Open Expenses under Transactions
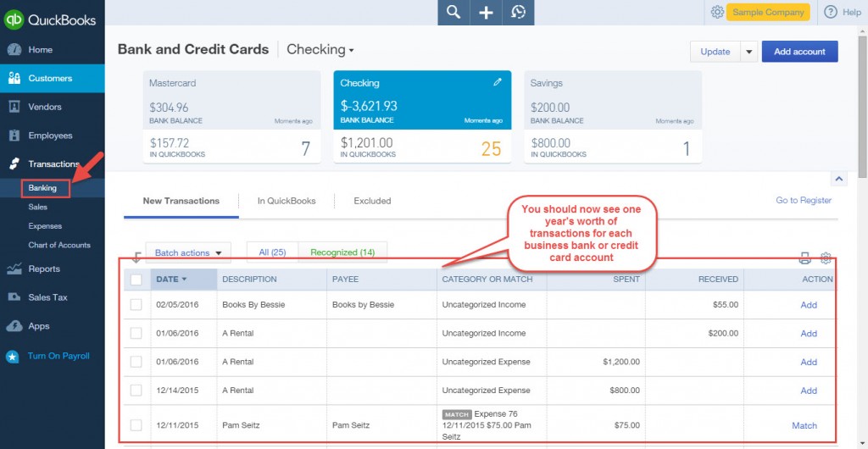This screenshot has width=868, height=449. [x=45, y=226]
